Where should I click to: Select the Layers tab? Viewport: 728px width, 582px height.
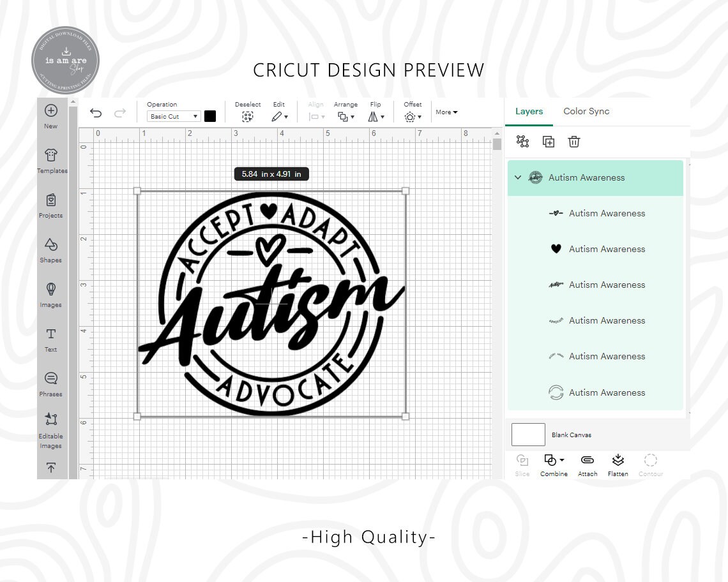click(529, 112)
